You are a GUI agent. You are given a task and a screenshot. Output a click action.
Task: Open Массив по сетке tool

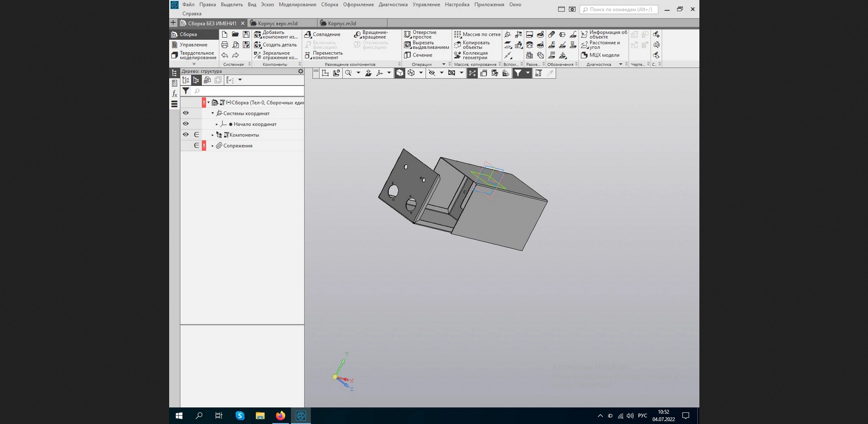(x=477, y=34)
